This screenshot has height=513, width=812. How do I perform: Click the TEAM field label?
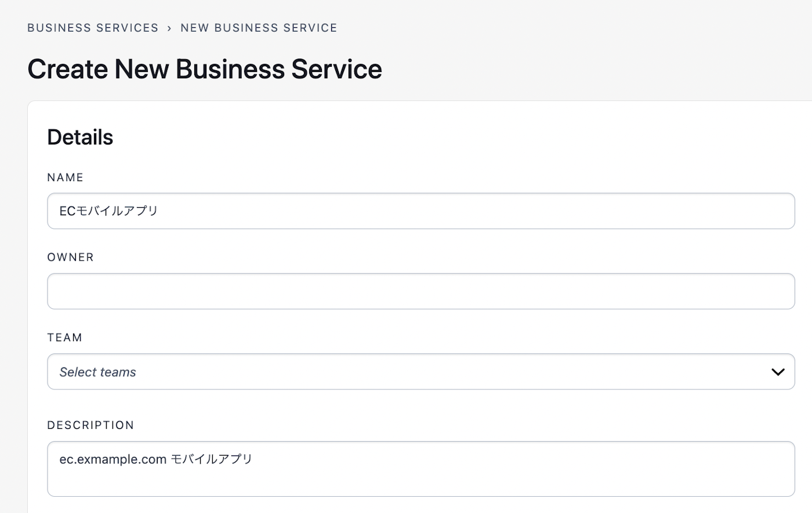(64, 338)
